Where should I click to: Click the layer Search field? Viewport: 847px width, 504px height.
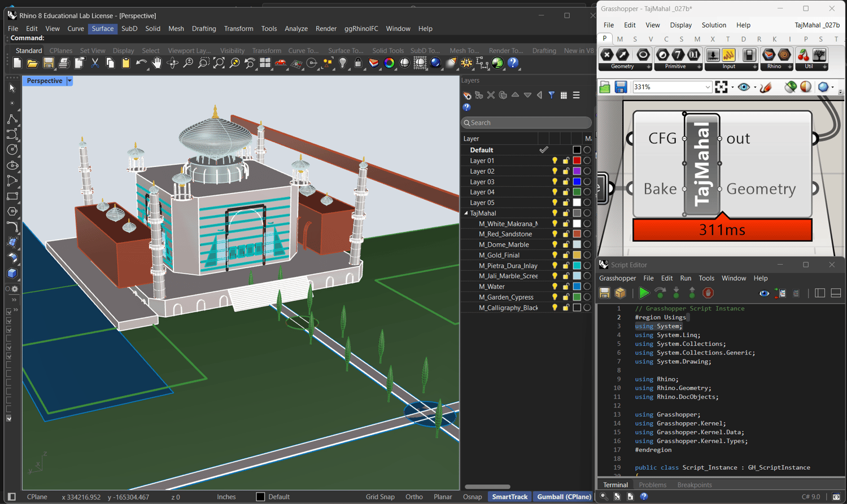(526, 122)
